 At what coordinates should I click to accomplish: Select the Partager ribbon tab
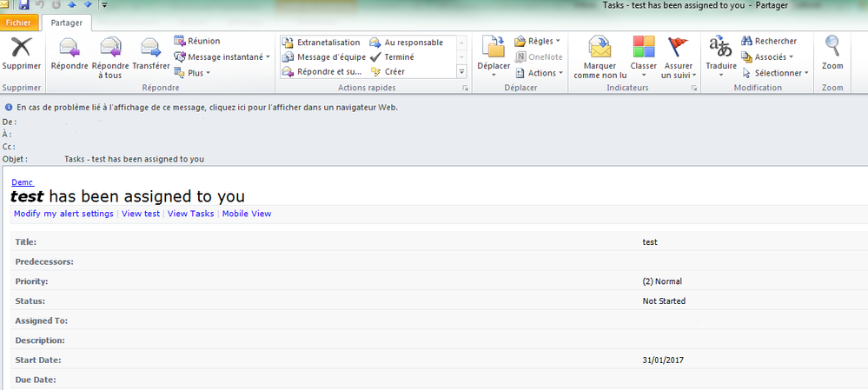pyautogui.click(x=66, y=23)
